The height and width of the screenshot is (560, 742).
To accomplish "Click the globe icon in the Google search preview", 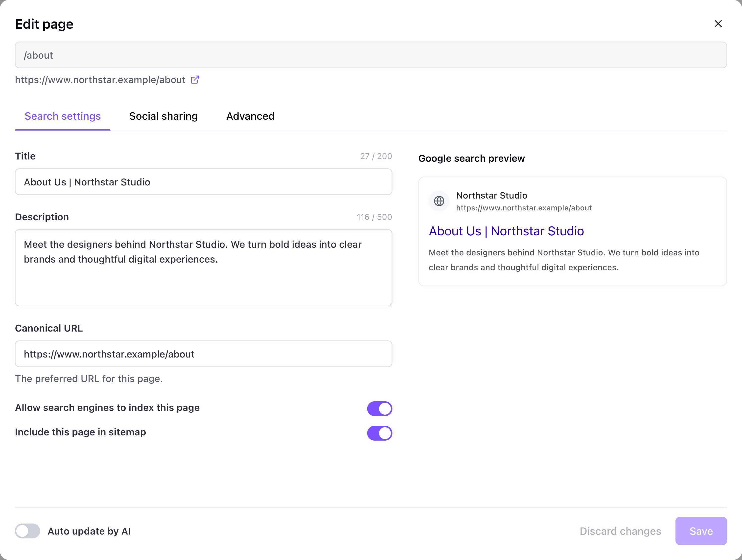I will pos(439,201).
